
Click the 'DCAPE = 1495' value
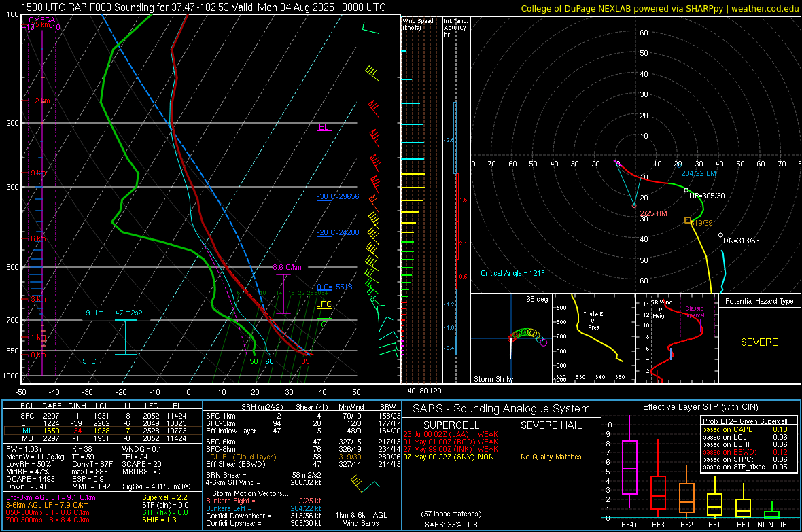point(31,479)
